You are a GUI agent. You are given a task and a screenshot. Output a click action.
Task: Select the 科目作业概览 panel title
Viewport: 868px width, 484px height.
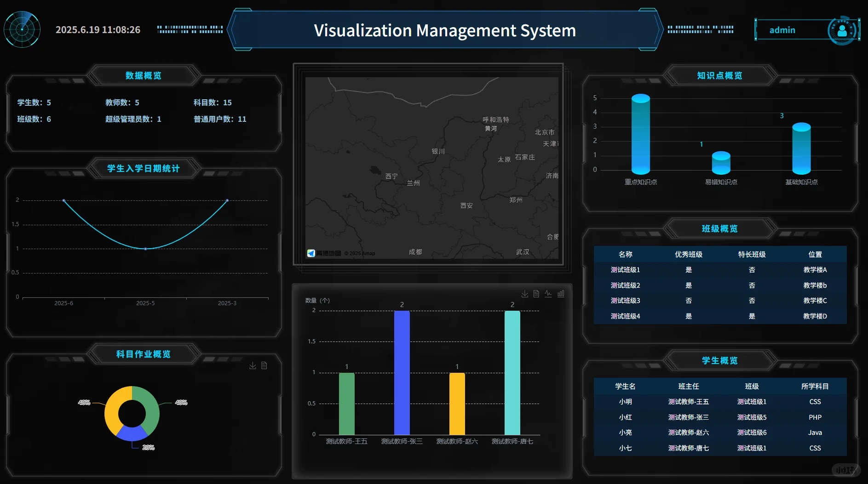[144, 354]
